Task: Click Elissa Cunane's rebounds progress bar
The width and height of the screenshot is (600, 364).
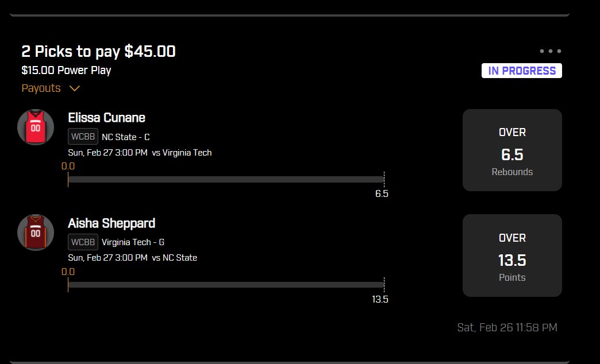Action: [x=226, y=179]
